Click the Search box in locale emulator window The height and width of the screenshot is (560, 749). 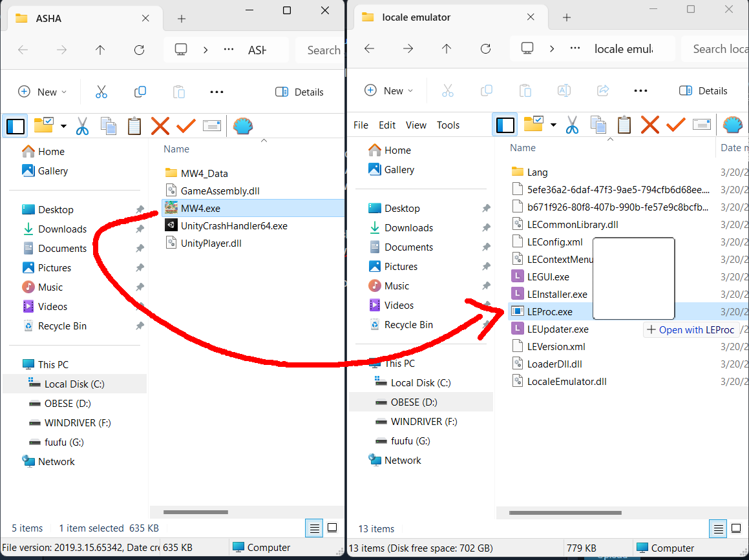715,48
